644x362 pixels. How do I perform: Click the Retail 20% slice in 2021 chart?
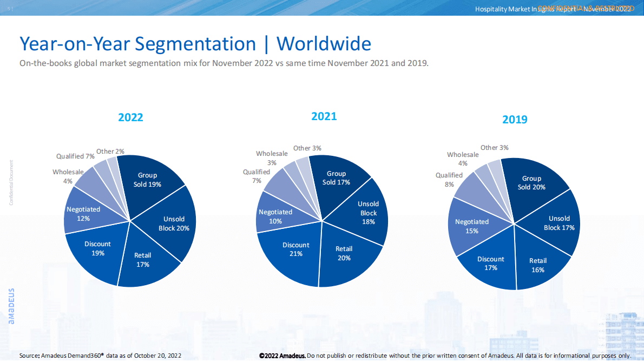(x=345, y=253)
